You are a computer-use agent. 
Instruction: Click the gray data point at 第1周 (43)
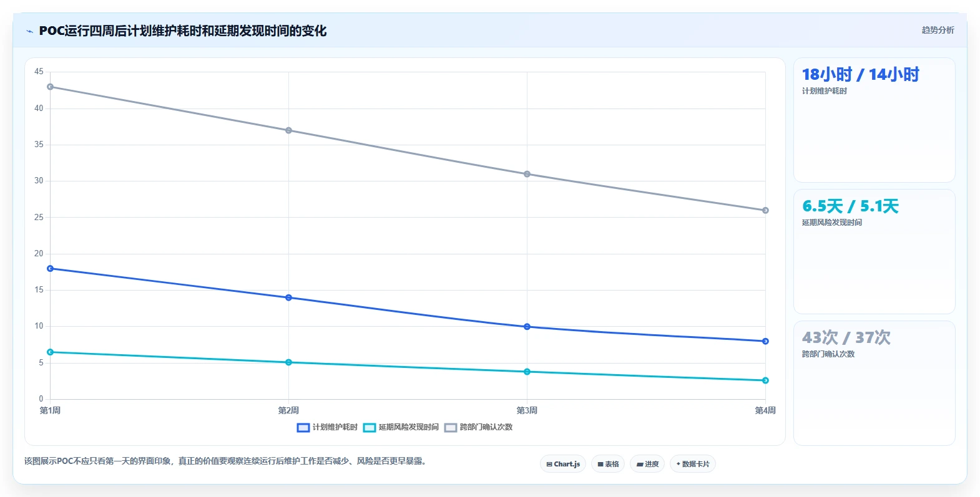[50, 87]
